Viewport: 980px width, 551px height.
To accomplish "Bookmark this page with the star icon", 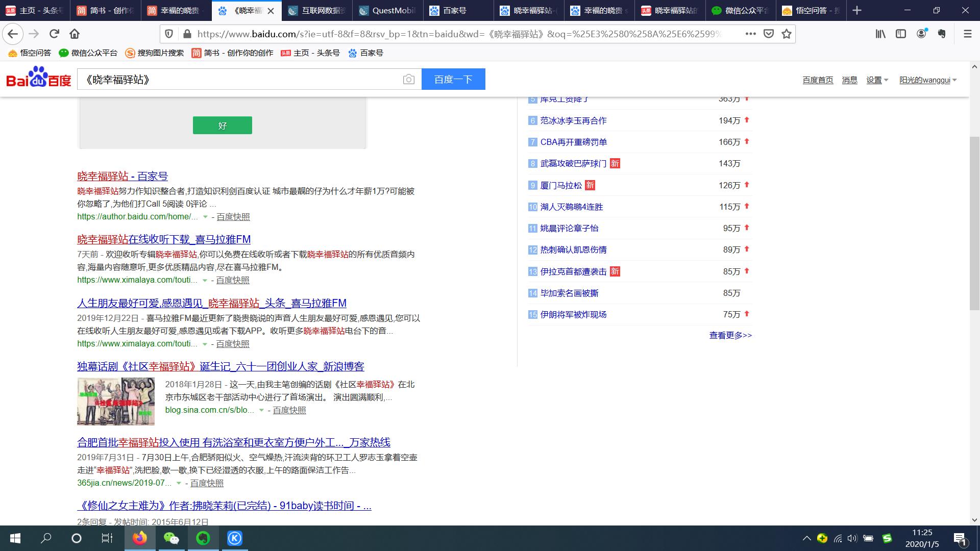I will [x=787, y=34].
